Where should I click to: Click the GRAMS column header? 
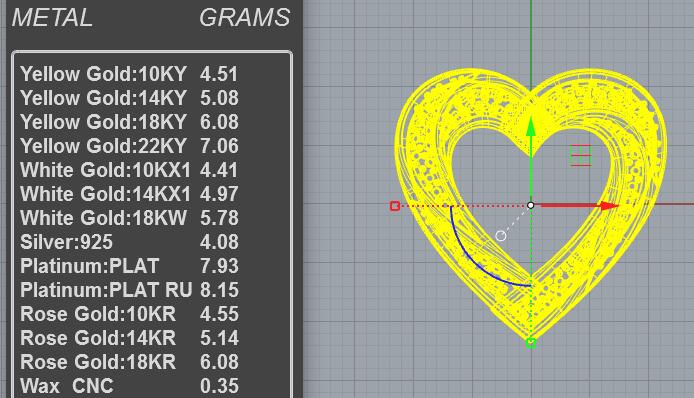pyautogui.click(x=244, y=18)
